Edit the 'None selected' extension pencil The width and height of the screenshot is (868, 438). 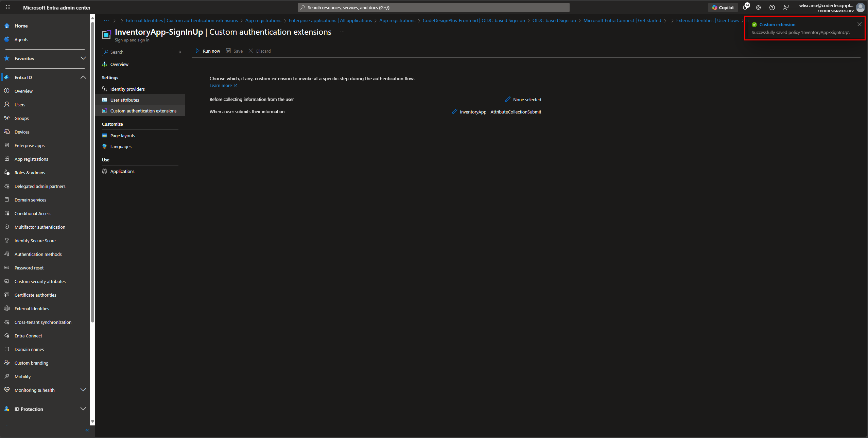click(508, 99)
